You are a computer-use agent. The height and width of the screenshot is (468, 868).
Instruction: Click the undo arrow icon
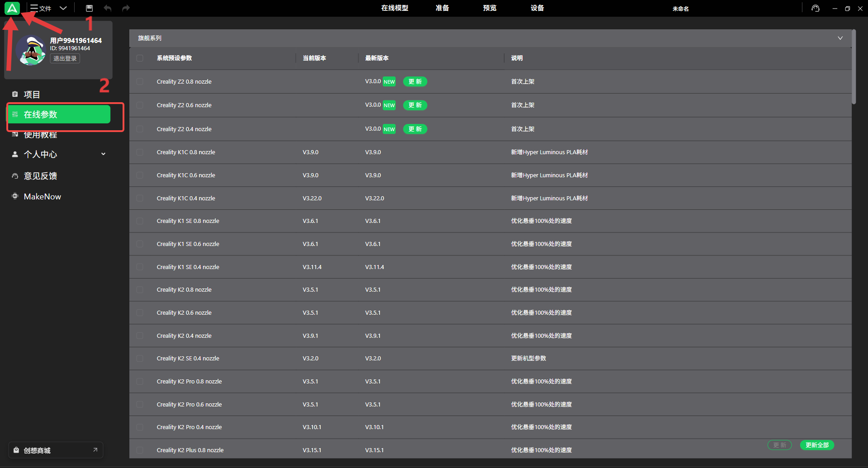click(x=107, y=8)
